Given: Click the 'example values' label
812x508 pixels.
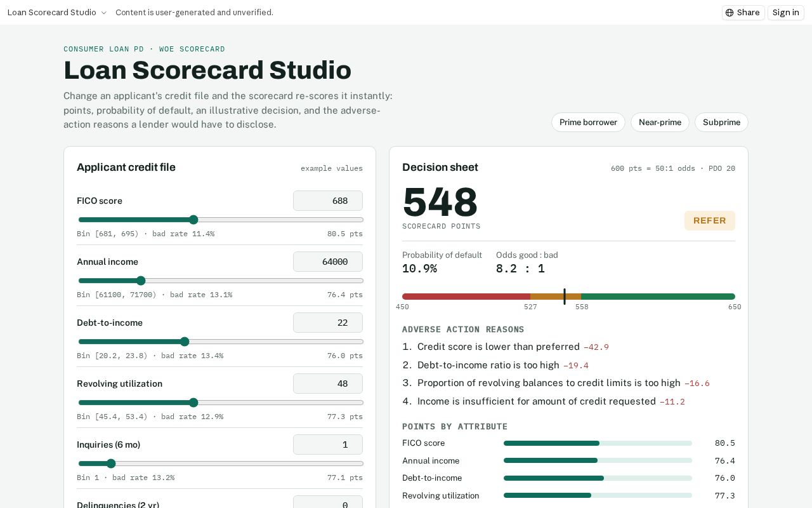Looking at the screenshot, I should coord(332,168).
